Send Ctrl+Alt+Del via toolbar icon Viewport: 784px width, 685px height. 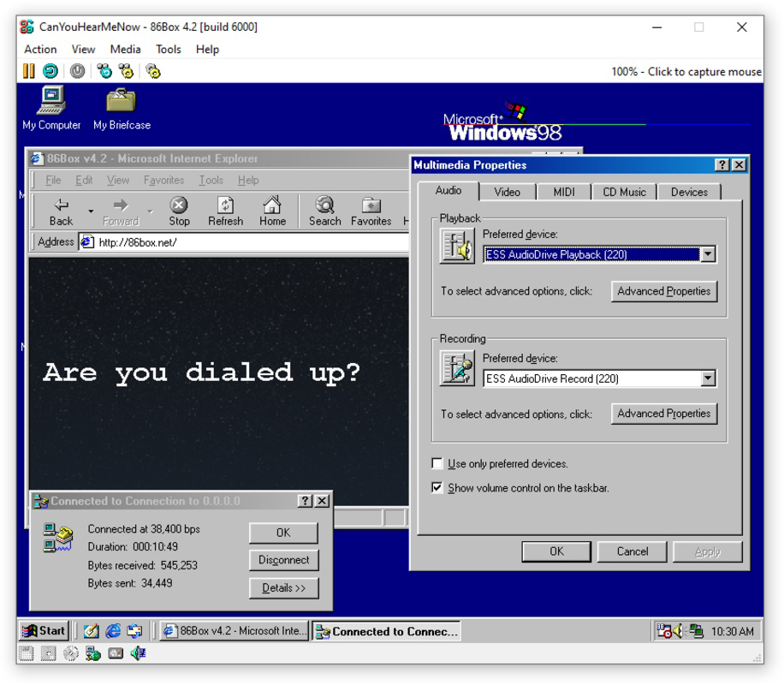tap(104, 71)
